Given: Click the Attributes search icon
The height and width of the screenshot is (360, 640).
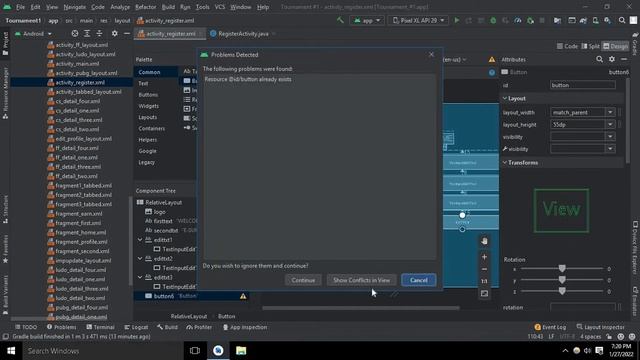Looking at the screenshot, I should point(599,60).
